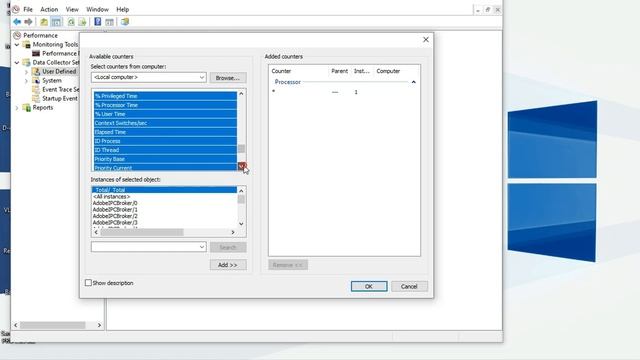Open the instance search combo box dropdown
This screenshot has height=360, width=640.
[x=202, y=247]
